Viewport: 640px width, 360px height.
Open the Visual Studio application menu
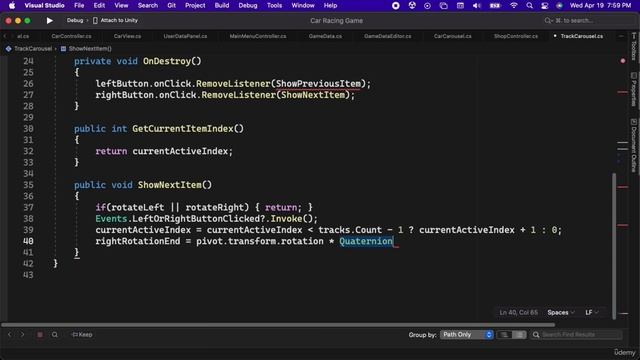[x=44, y=5]
